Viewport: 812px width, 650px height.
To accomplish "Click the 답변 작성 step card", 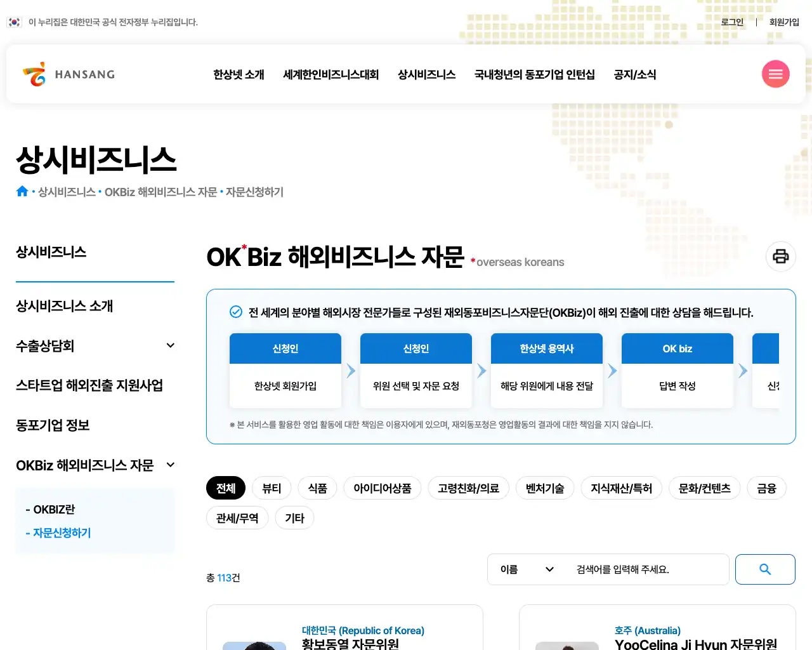I will 678,371.
